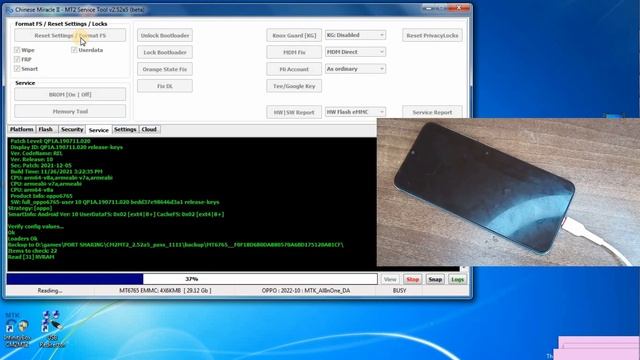Click the Service Report button
Image resolution: width=640 pixels, height=360 pixels.
(432, 112)
